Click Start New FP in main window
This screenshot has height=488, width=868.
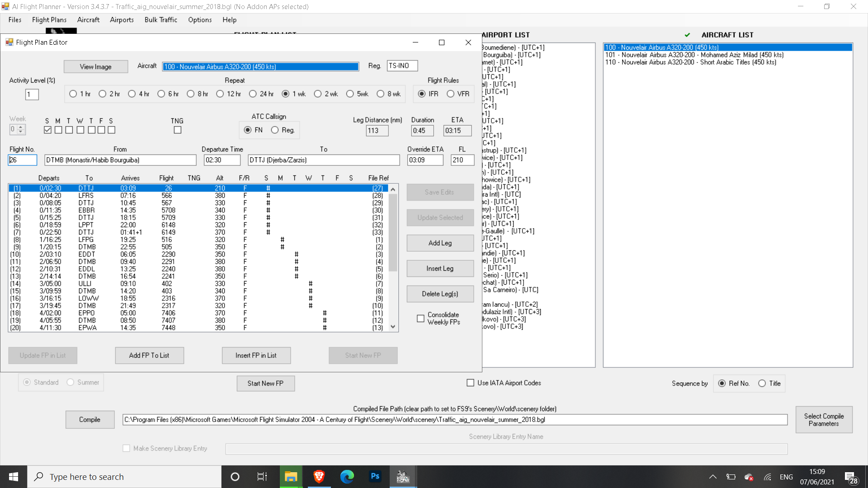(x=265, y=384)
